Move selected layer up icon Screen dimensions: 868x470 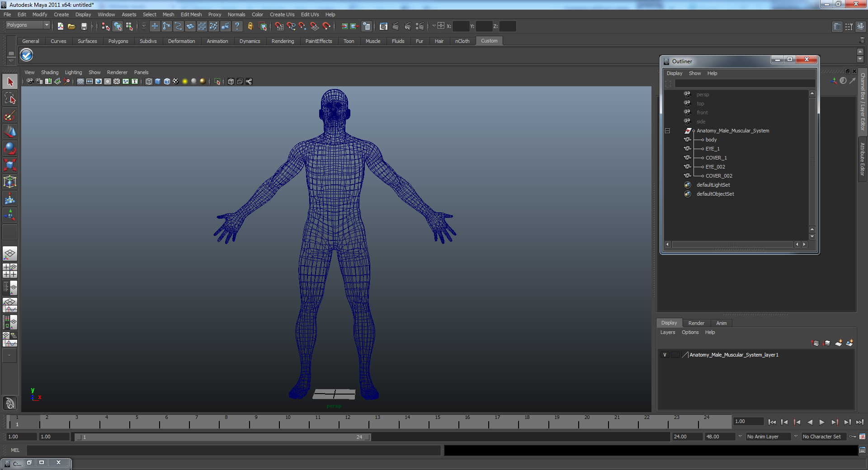coord(816,343)
